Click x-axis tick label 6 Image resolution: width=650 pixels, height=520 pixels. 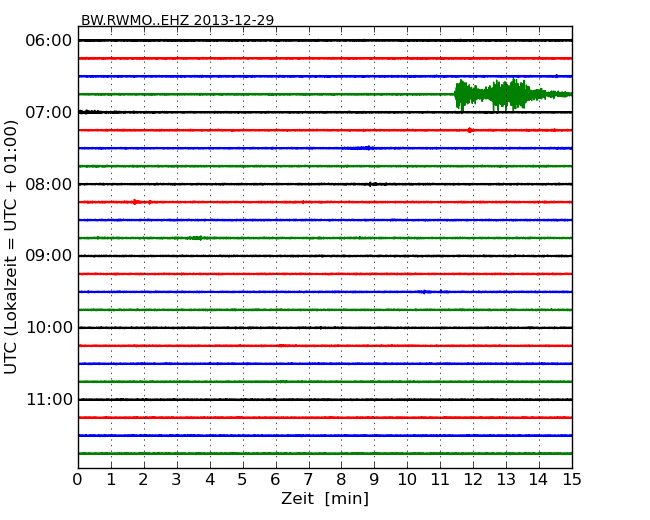click(275, 480)
